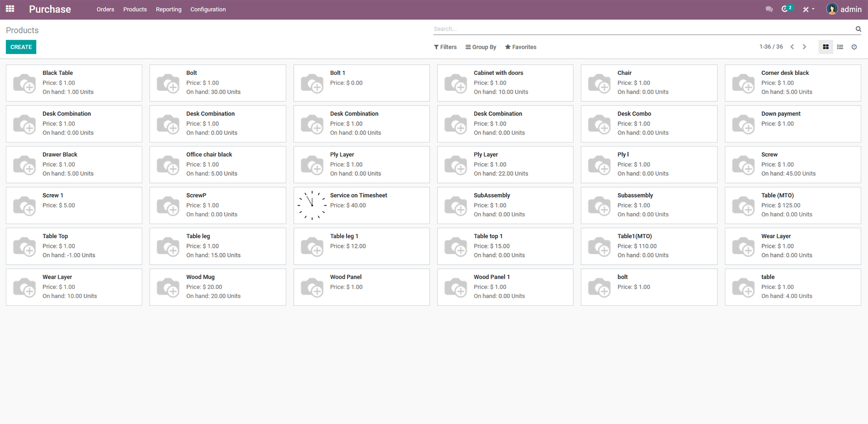
Task: Open the admin user menu
Action: pyautogui.click(x=844, y=9)
